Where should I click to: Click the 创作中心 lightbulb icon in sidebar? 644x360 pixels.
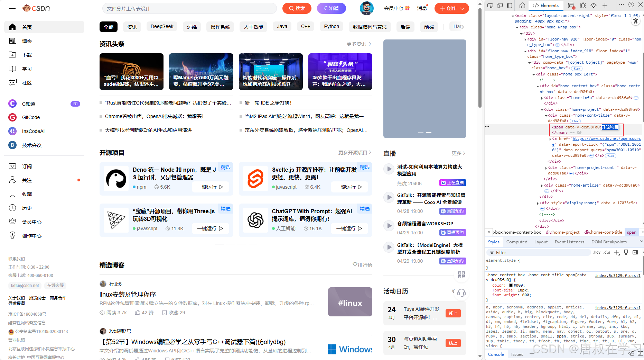pyautogui.click(x=12, y=235)
